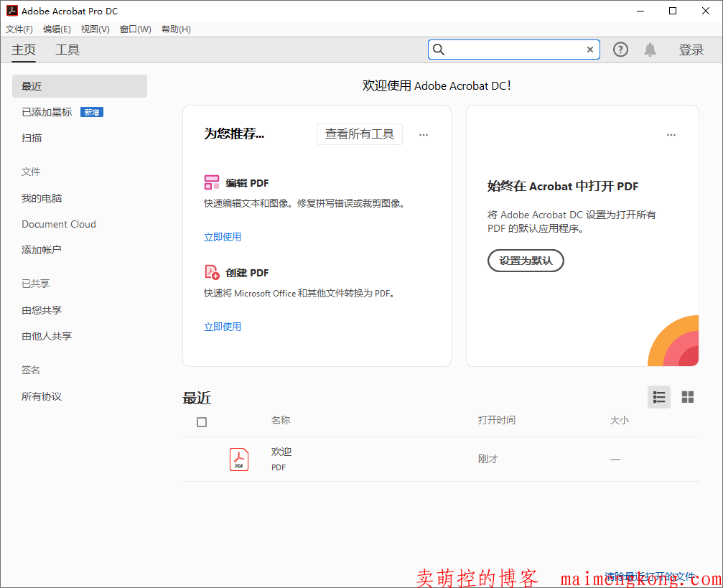Image resolution: width=723 pixels, height=588 pixels.
Task: Click the 创建 PDF tool icon
Action: tap(212, 272)
